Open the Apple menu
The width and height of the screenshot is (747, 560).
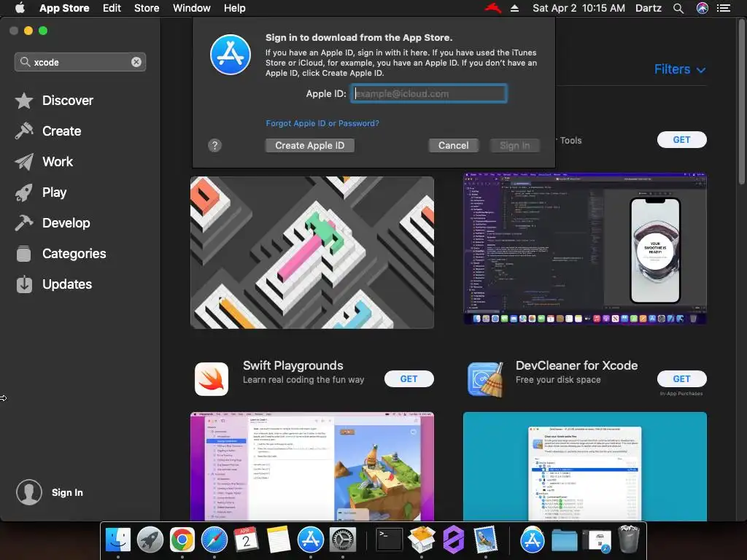point(20,8)
